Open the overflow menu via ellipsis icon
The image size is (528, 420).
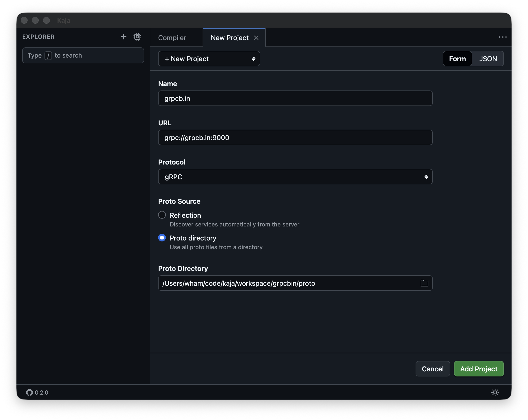[503, 37]
